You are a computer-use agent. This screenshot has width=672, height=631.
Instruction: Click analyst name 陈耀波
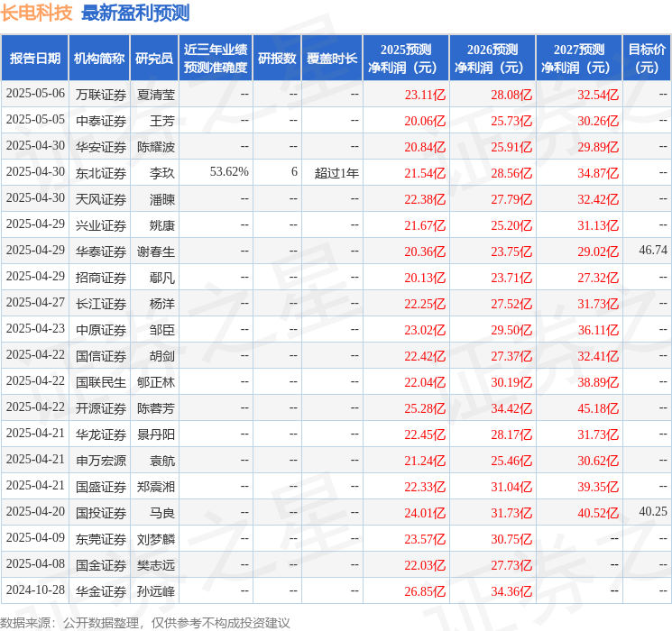coord(156,147)
